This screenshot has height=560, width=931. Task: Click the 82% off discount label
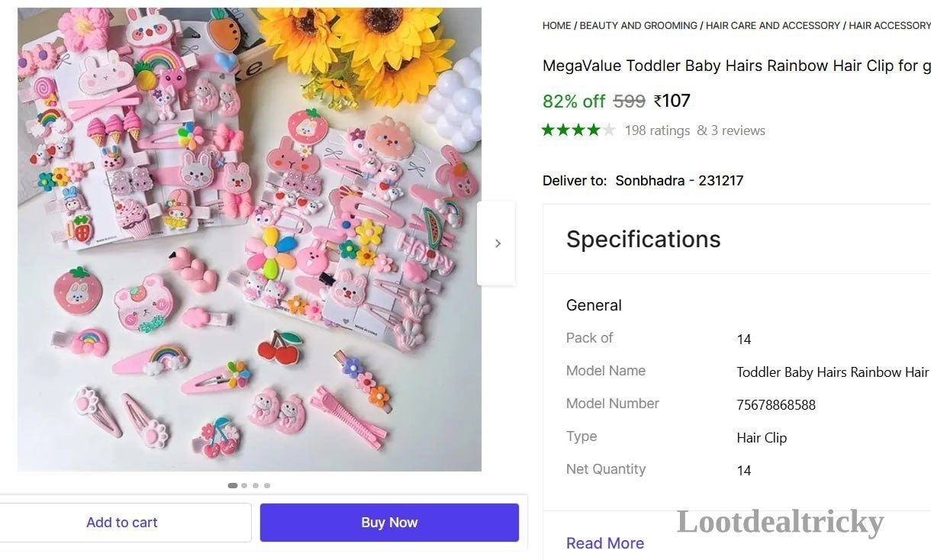click(573, 101)
